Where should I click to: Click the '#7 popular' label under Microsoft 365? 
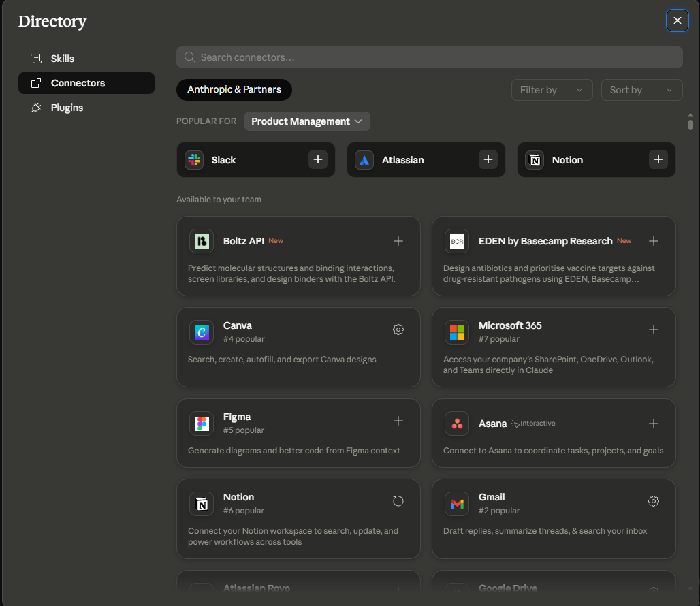[499, 339]
